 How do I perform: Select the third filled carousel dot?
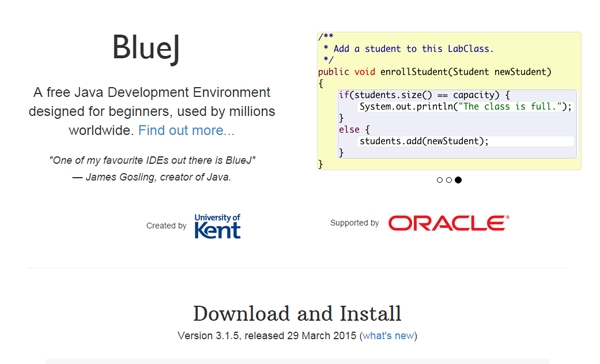coord(458,180)
